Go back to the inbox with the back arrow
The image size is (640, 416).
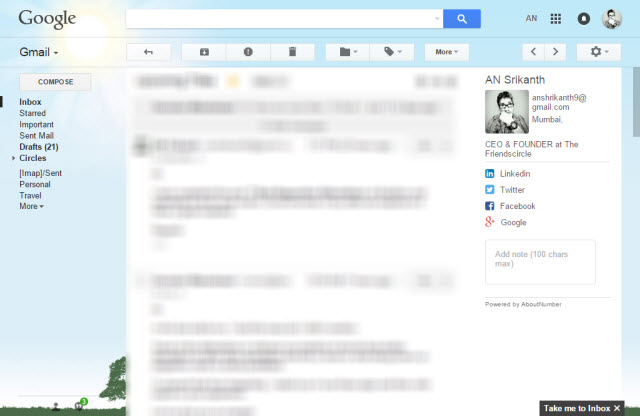149,52
